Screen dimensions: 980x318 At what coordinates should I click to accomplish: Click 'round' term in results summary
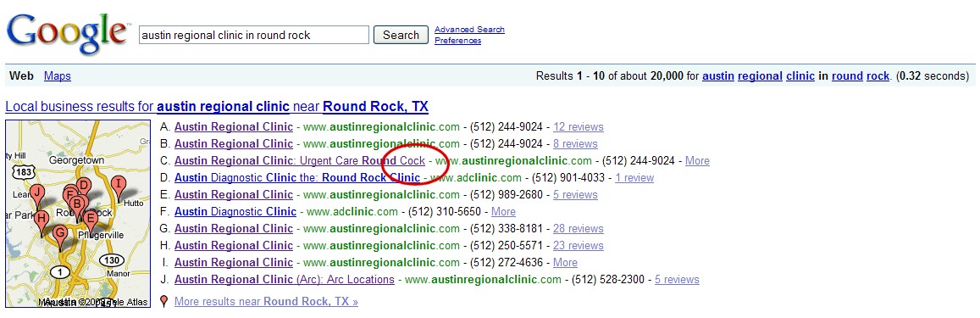(x=847, y=75)
